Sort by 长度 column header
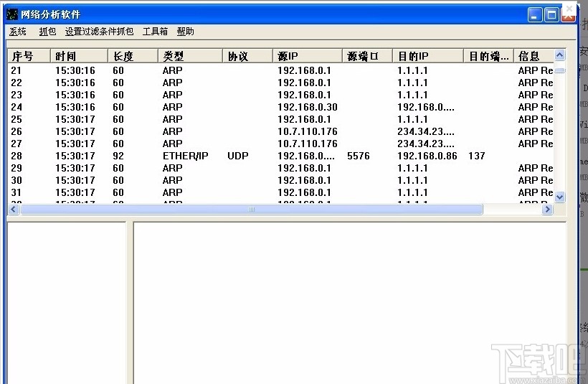The width and height of the screenshot is (588, 384). pyautogui.click(x=133, y=56)
